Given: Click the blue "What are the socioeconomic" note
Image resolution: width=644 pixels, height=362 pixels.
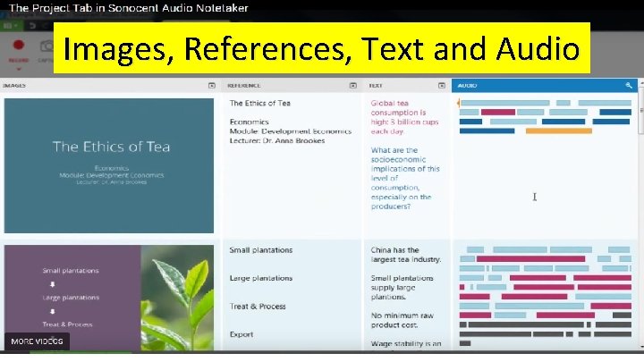Looking at the screenshot, I should pos(405,178).
